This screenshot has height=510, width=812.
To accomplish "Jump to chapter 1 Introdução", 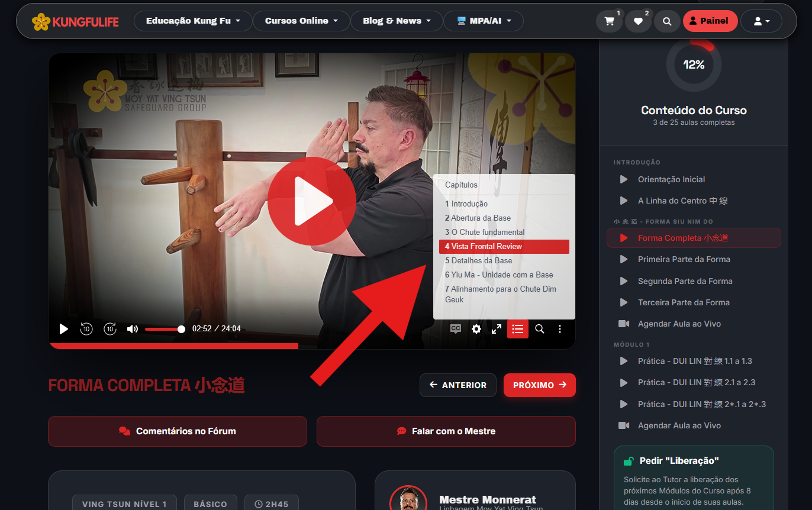I will [504, 204].
